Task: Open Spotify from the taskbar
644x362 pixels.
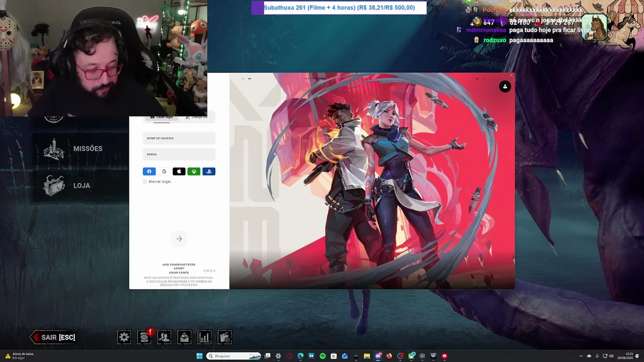Action: [323, 356]
